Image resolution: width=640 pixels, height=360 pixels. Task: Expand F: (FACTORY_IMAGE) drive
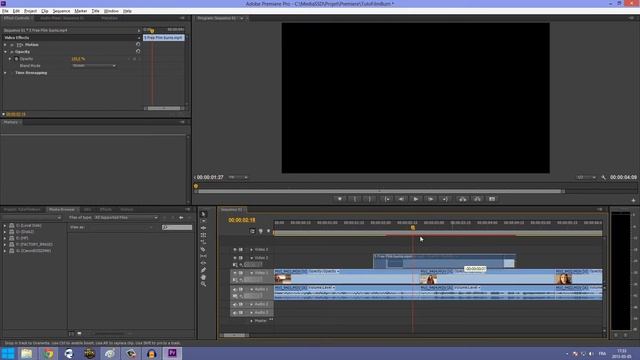pyautogui.click(x=5, y=244)
